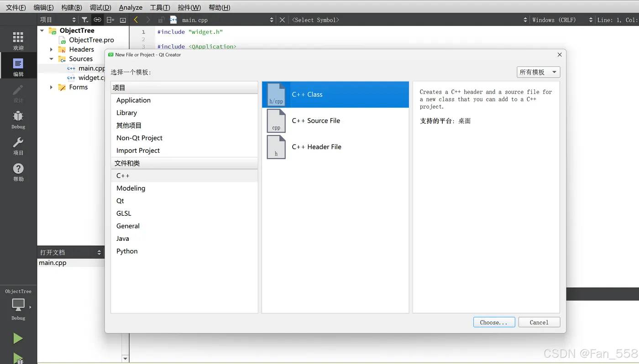The width and height of the screenshot is (639, 364).
Task: Open the Design (设计) mode
Action: point(18,94)
